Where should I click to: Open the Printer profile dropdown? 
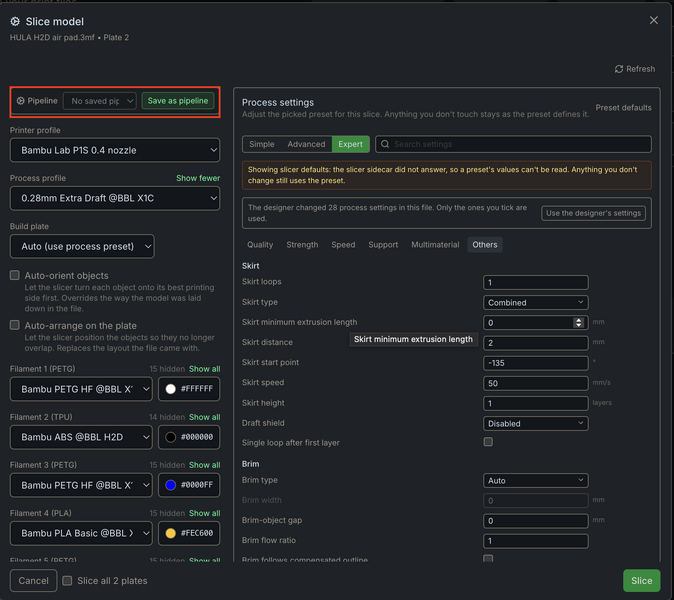click(115, 150)
